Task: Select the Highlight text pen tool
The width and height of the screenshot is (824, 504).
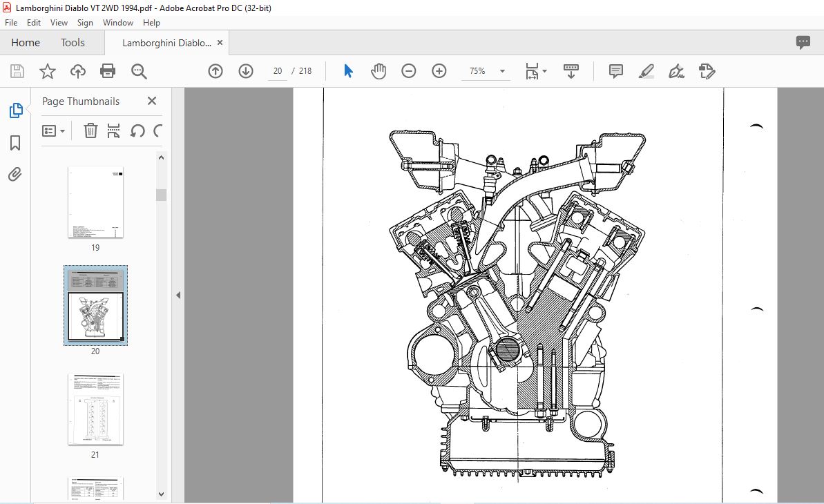Action: (646, 71)
